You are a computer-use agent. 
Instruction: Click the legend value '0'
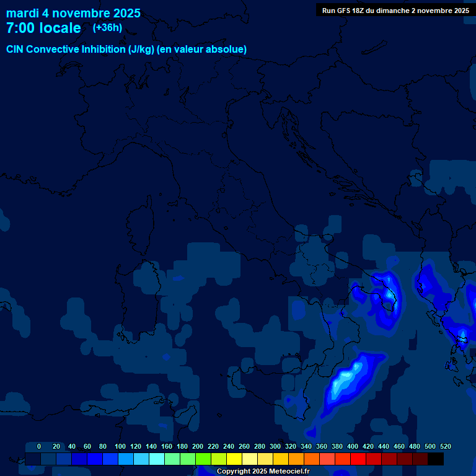(39, 446)
